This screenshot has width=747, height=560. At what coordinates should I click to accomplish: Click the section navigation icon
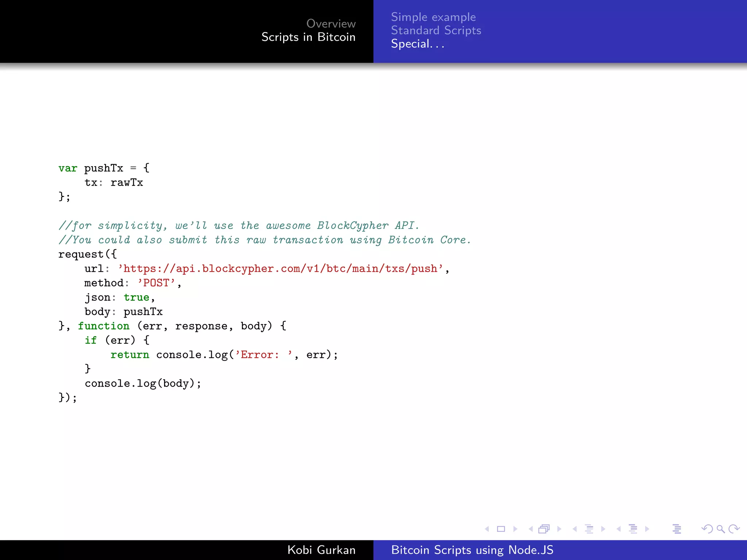coord(633,529)
